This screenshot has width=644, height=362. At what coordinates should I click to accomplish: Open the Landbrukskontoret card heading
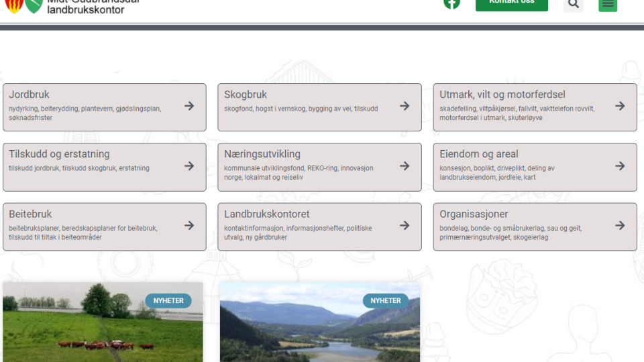tap(266, 214)
